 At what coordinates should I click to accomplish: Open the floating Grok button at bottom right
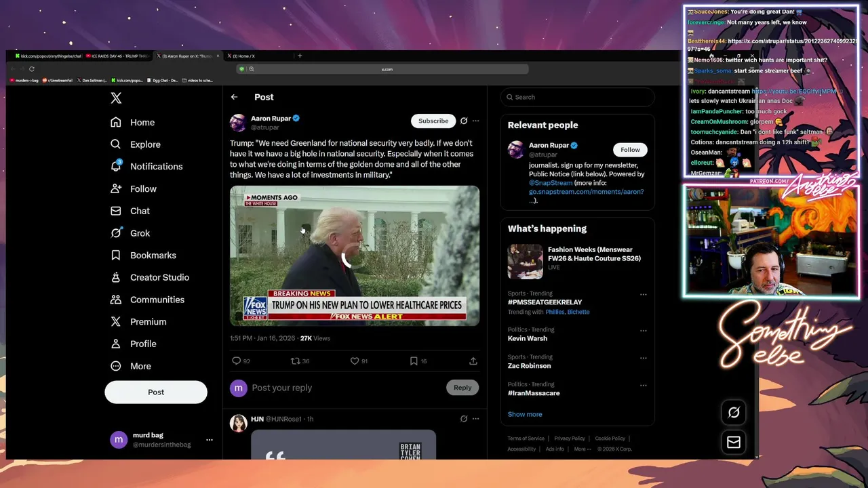[734, 412]
